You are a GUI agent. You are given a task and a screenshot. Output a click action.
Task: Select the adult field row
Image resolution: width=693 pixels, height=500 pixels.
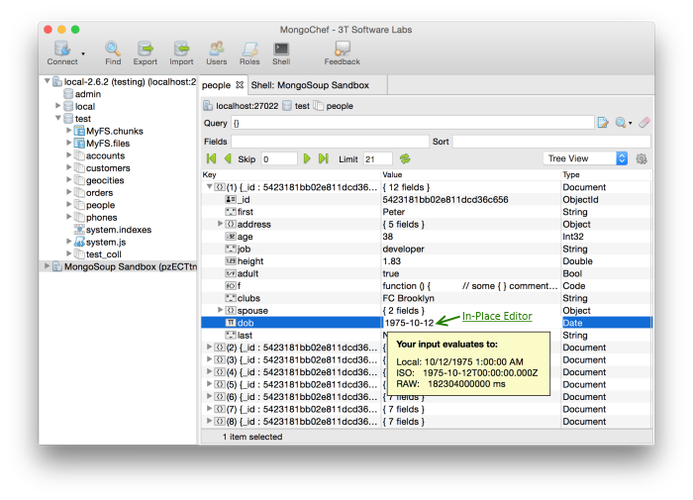(x=426, y=274)
